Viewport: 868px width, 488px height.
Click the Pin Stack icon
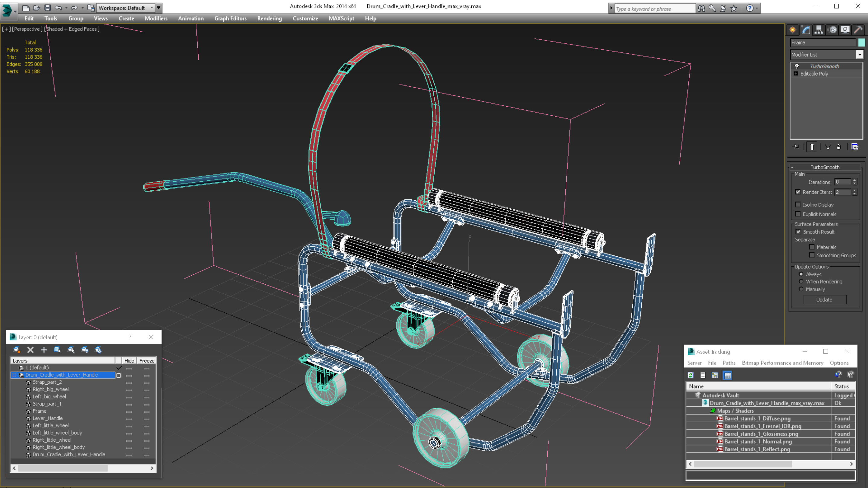tap(796, 147)
